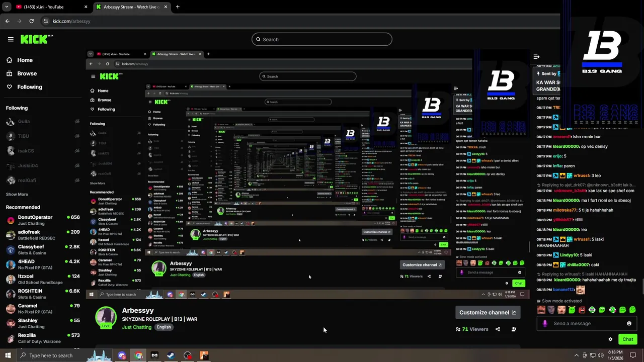Select the Arbessyy Stream Kick tab
Viewport: 644px width, 362px height.
[x=131, y=7]
